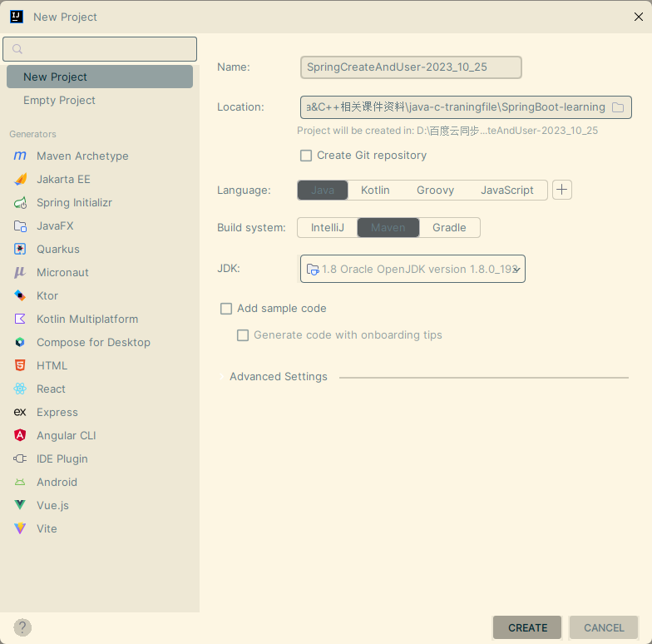Click the help question mark button
This screenshot has height=644, width=652.
point(22,627)
